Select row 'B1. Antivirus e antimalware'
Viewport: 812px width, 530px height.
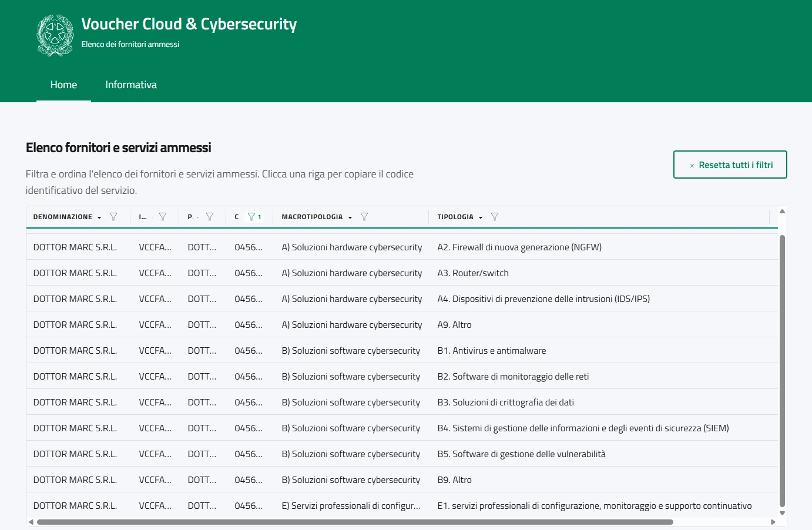[402, 351]
